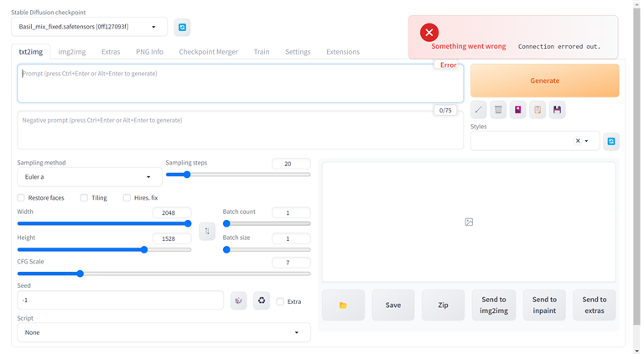Open the output images folder
644x355 pixels.
343,305
